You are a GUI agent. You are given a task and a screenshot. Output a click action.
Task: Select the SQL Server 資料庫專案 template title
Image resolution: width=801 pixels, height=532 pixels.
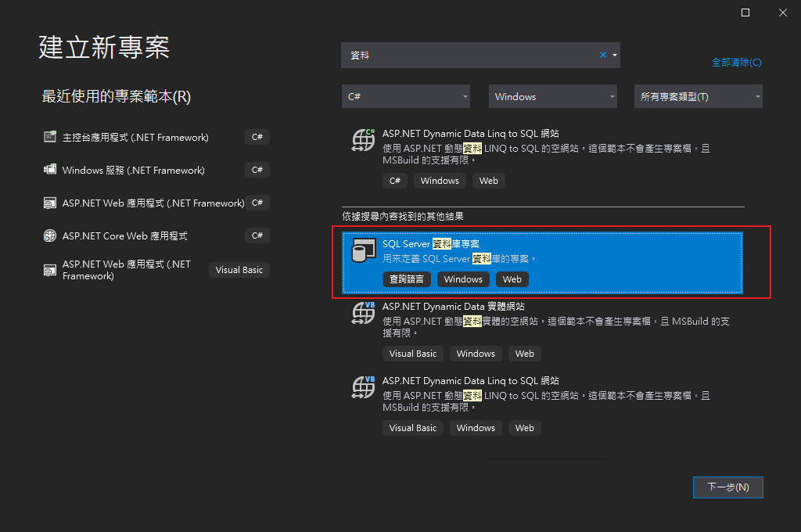431,244
